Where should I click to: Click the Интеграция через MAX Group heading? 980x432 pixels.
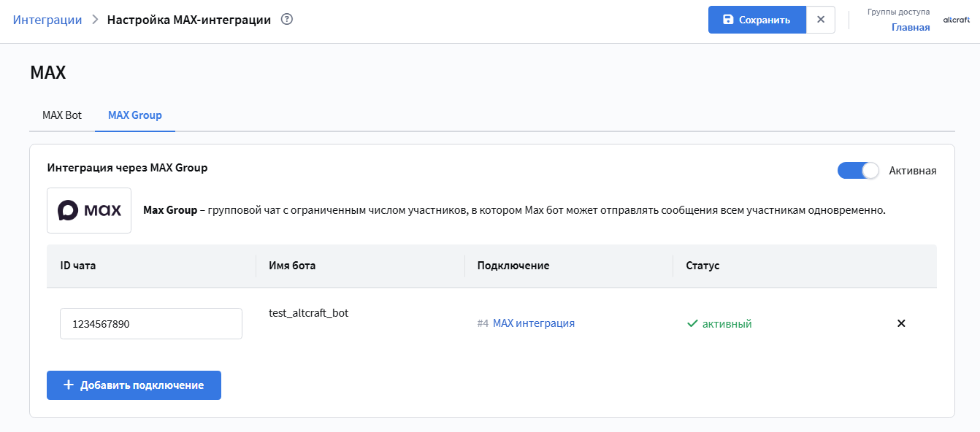pos(127,168)
